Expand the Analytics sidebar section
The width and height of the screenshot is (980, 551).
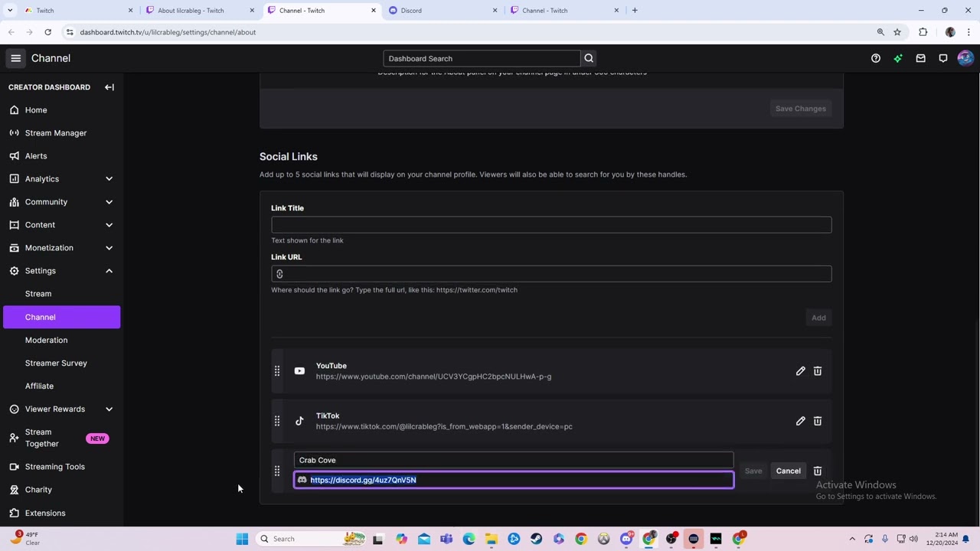point(109,179)
